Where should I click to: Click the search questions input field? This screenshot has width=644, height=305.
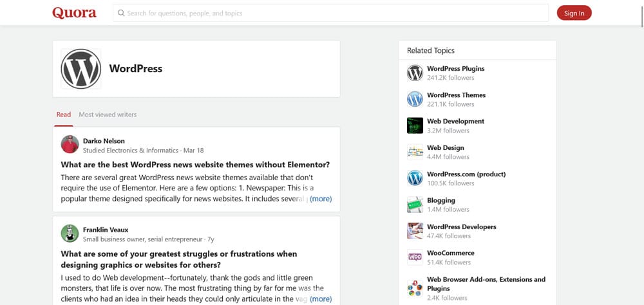(332, 13)
